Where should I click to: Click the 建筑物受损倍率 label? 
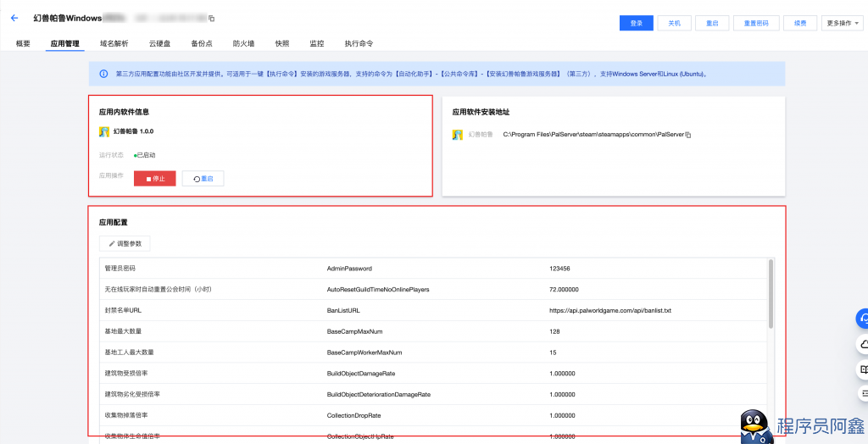pyautogui.click(x=126, y=374)
